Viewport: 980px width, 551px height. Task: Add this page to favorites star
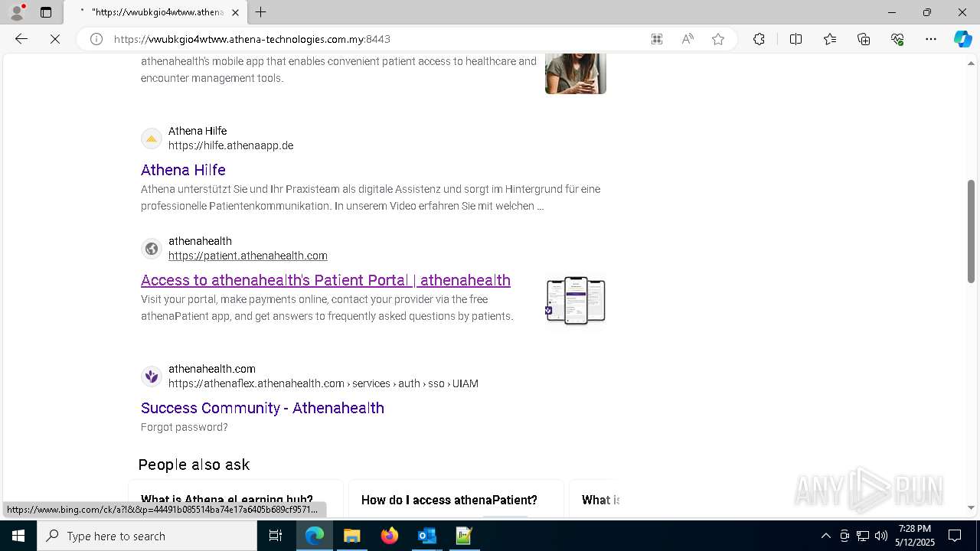(x=718, y=39)
